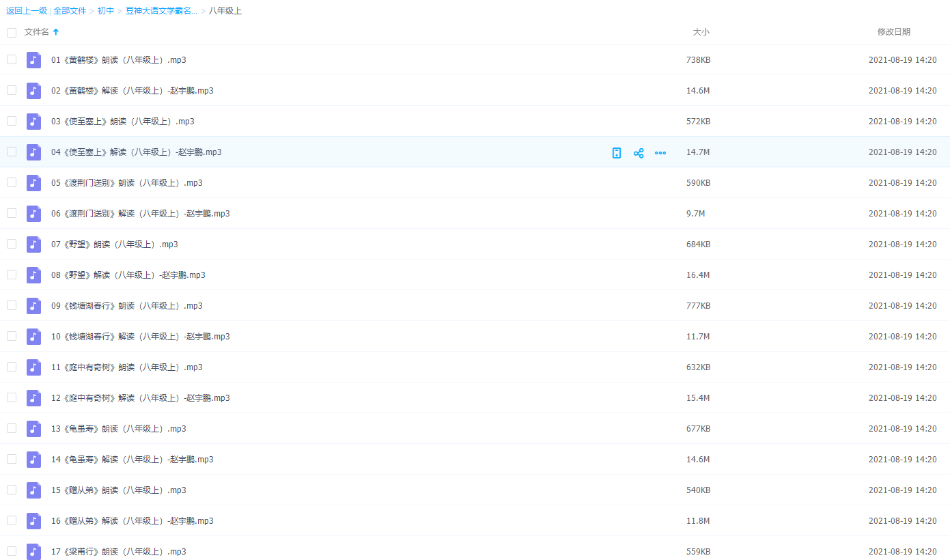950x560 pixels.
Task: Navigate to 初中 folder breadcrumb
Action: pyautogui.click(x=106, y=11)
